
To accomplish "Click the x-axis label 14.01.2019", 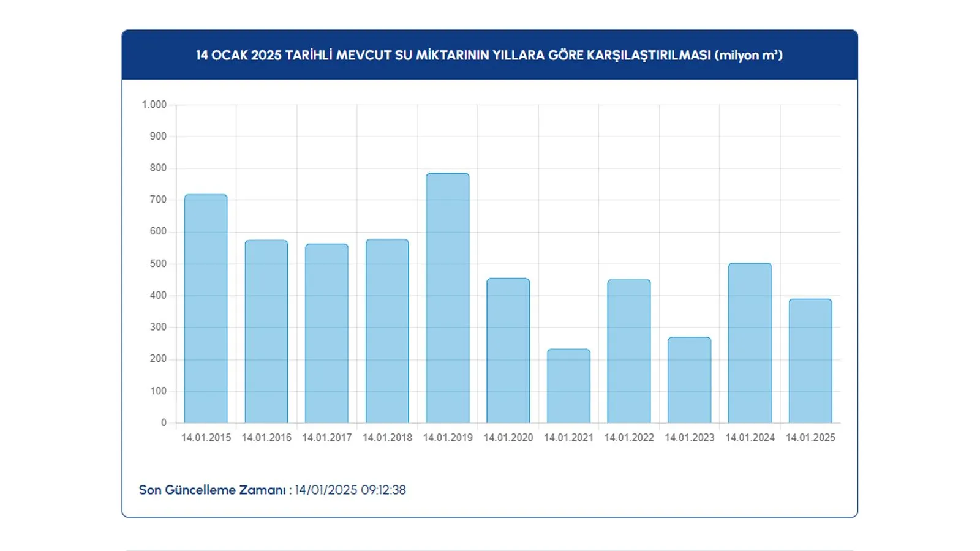I will click(x=448, y=438).
